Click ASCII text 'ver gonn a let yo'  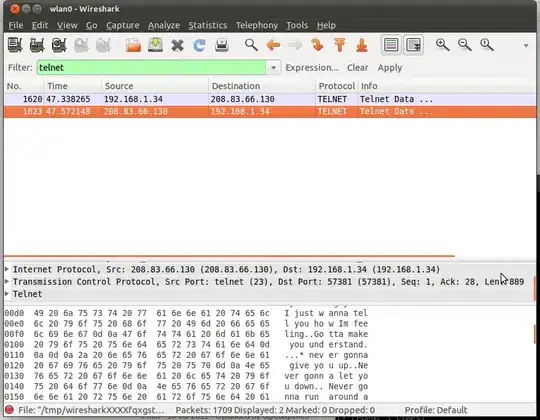pos(326,376)
